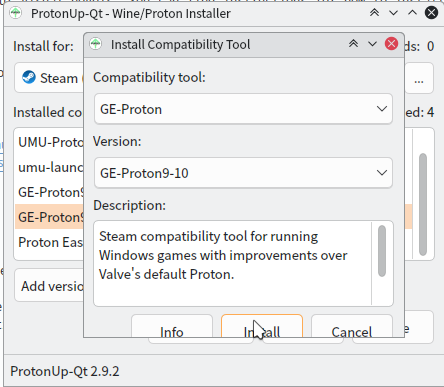The image size is (444, 387).
Task: Open the Compatibility tool dropdown showing GE-Proton
Action: point(243,109)
